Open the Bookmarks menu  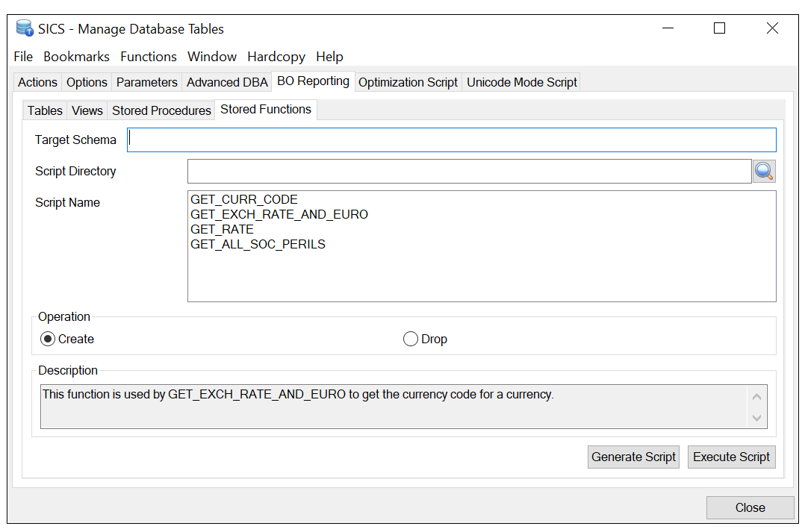point(76,57)
